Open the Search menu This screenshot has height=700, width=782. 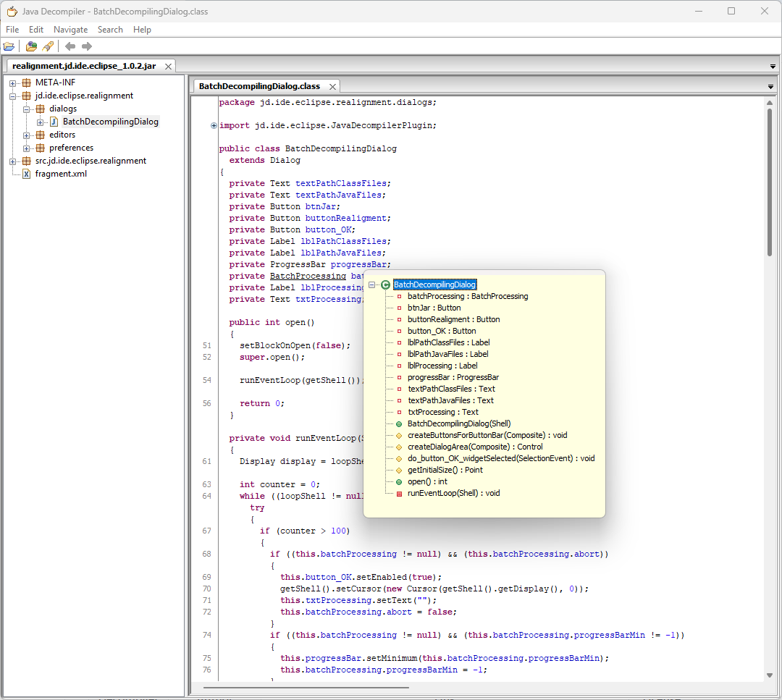(110, 30)
